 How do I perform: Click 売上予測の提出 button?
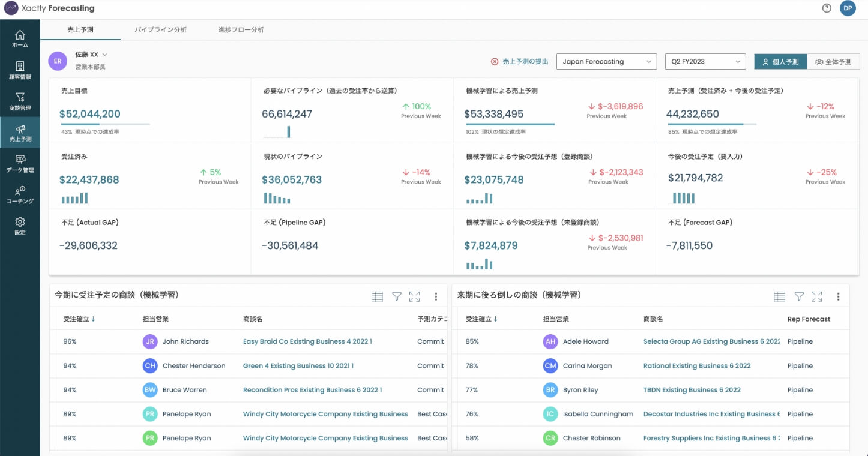519,62
